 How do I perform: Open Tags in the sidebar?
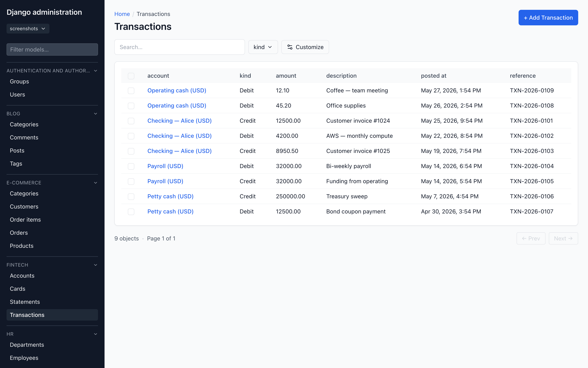click(52, 164)
